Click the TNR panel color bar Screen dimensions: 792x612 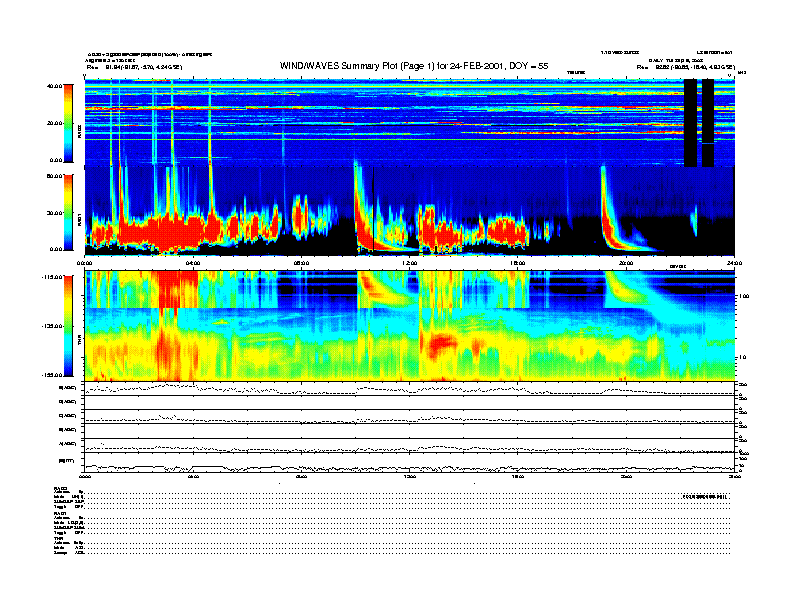(x=68, y=326)
